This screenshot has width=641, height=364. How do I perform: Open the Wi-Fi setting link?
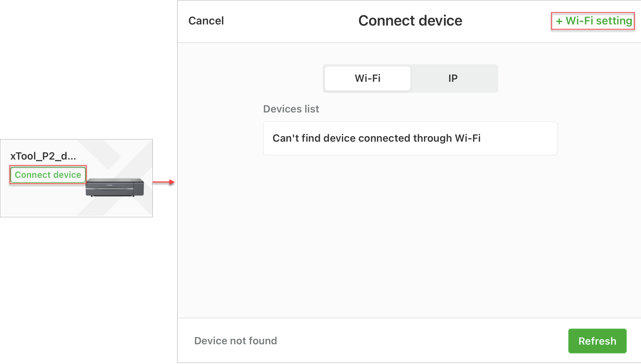coord(593,21)
